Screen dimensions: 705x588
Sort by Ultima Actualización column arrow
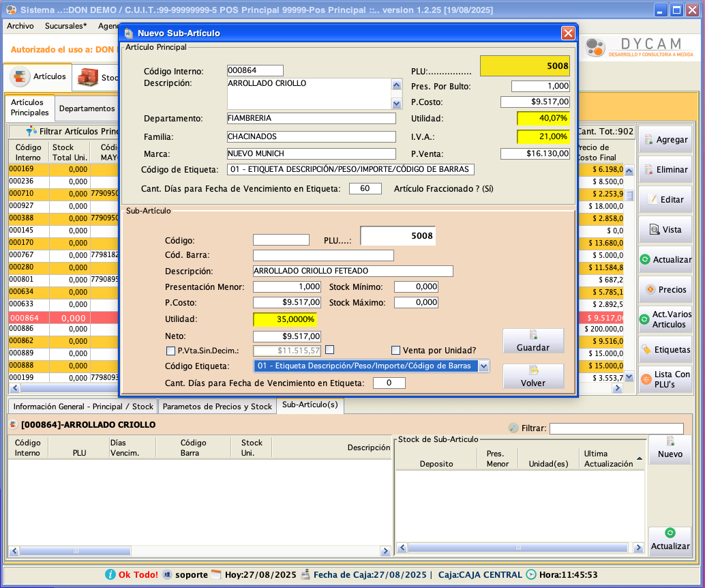coord(640,458)
